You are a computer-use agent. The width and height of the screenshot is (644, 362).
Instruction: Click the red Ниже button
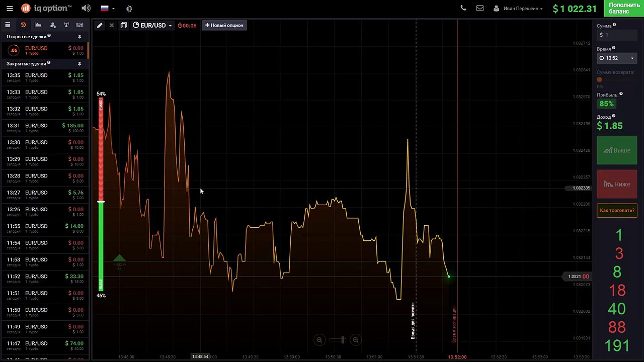[x=617, y=184]
